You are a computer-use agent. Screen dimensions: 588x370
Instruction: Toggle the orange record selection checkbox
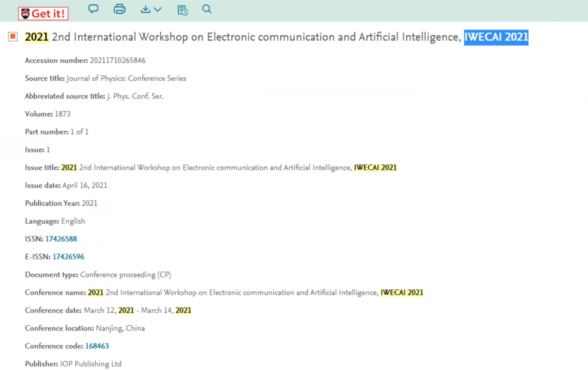tap(13, 36)
